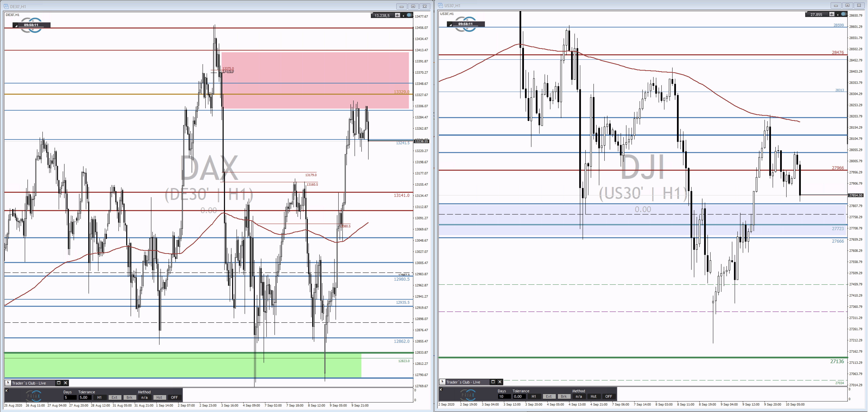Click the 28476 red level label in DJI chart
This screenshot has height=412, width=868.
838,52
